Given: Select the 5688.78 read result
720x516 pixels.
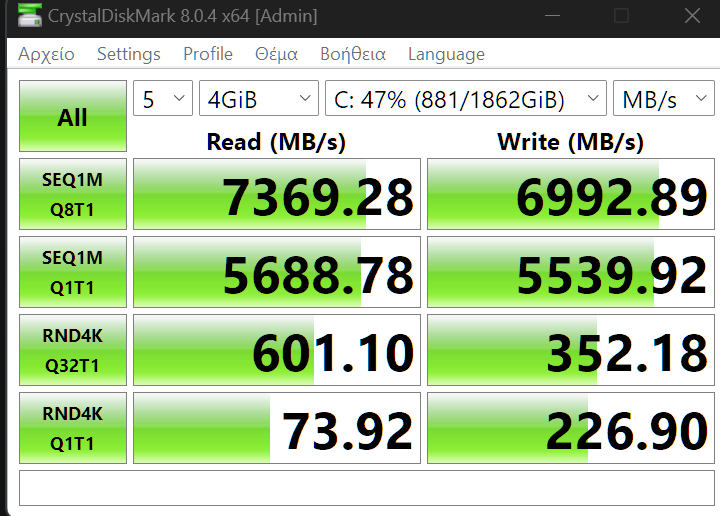Looking at the screenshot, I should (277, 272).
